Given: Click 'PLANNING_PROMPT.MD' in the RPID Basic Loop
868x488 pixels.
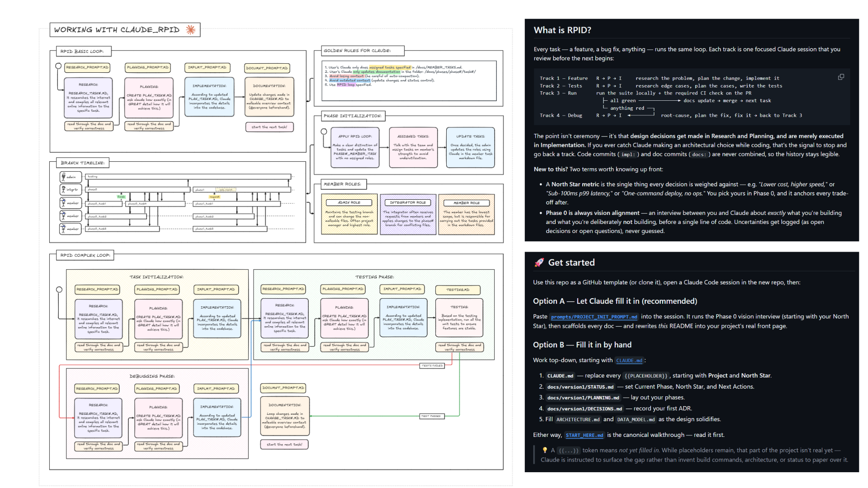Looking at the screenshot, I should [148, 67].
